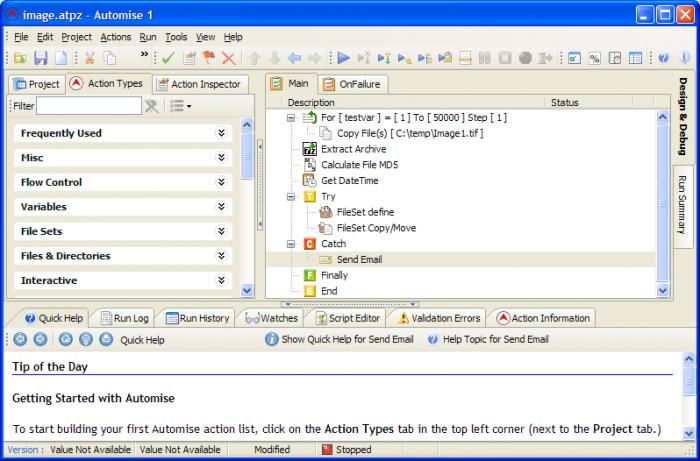Collapse the Catch block node

291,244
